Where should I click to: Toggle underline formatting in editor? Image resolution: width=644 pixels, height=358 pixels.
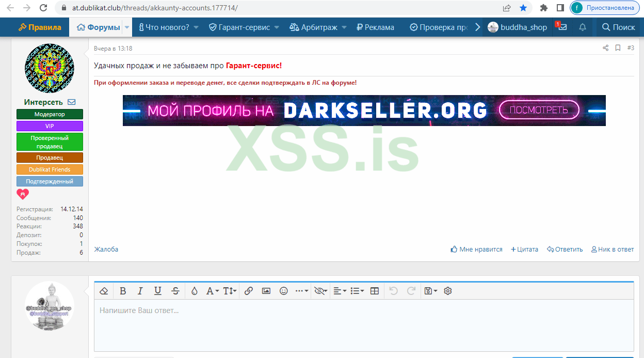pos(158,291)
